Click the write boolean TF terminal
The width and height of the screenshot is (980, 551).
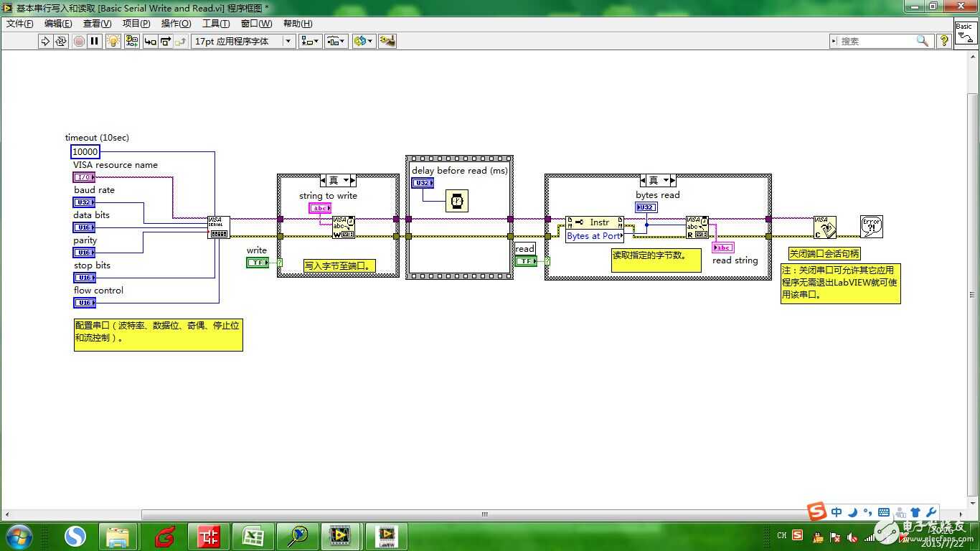click(x=257, y=263)
